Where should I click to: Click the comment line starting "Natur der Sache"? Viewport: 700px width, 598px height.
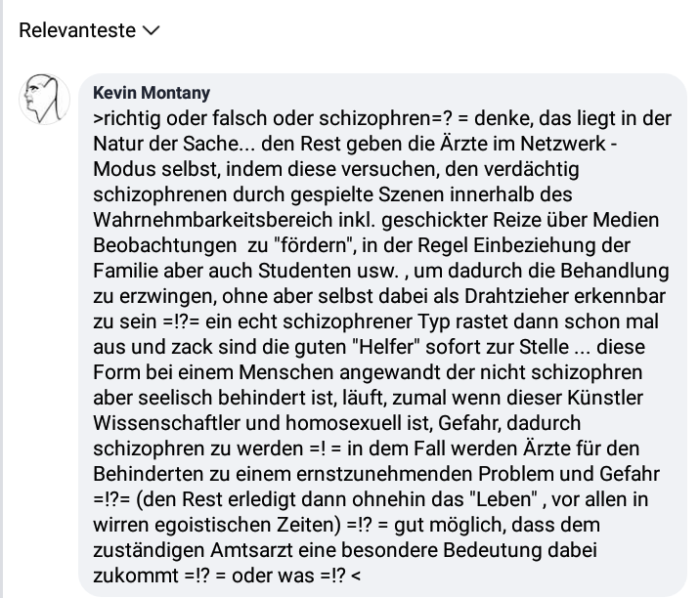pyautogui.click(x=355, y=145)
